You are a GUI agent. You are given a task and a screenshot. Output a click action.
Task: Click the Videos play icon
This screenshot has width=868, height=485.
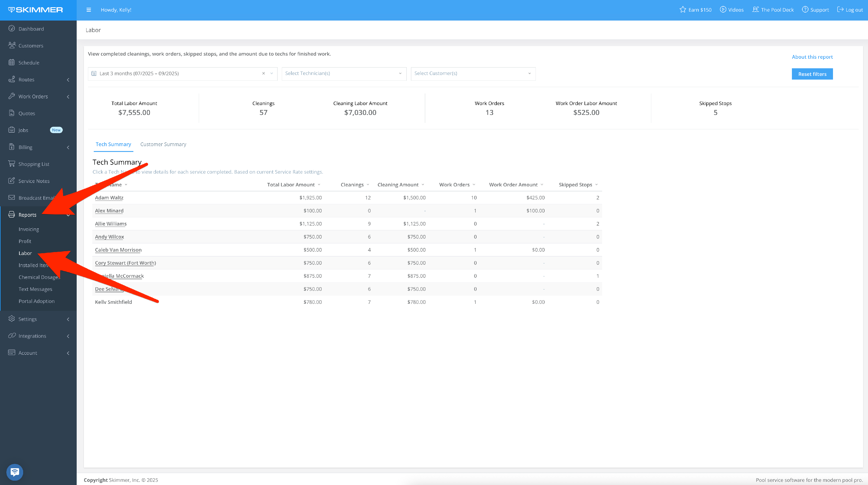click(723, 10)
